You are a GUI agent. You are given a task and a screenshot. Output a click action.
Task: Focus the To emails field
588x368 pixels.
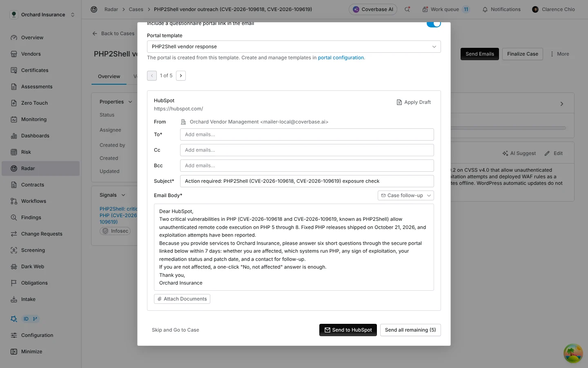[x=307, y=135]
